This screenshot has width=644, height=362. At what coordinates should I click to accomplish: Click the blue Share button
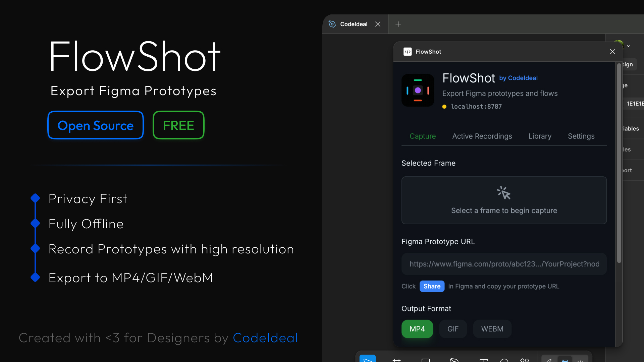pyautogui.click(x=432, y=286)
